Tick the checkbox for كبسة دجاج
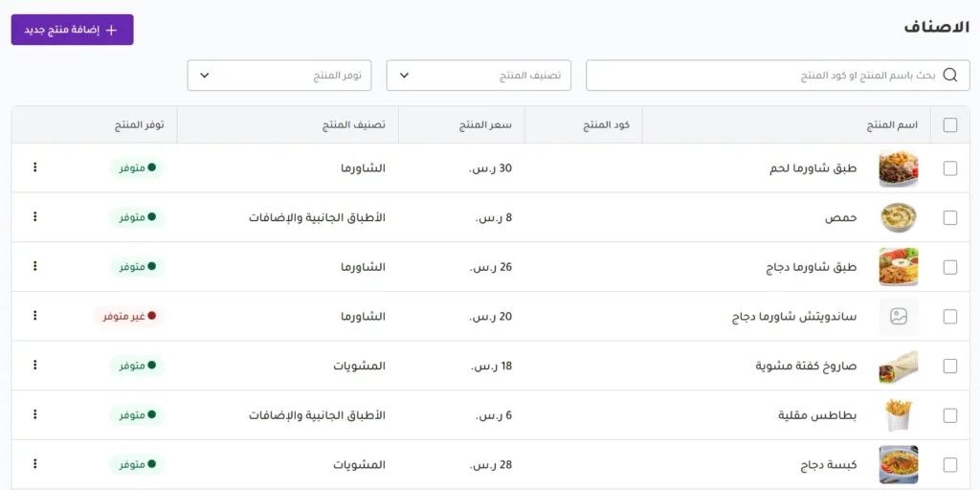The height and width of the screenshot is (490, 980). 950,465
